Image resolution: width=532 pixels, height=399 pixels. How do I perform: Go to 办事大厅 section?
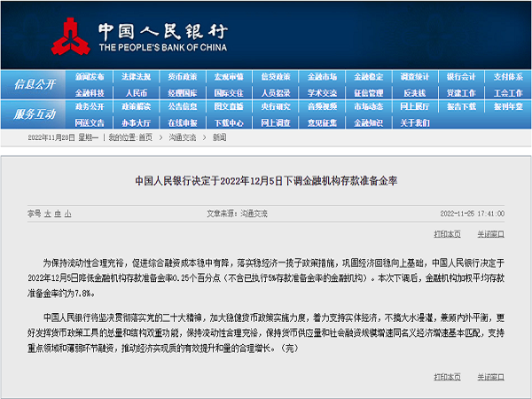[136, 123]
